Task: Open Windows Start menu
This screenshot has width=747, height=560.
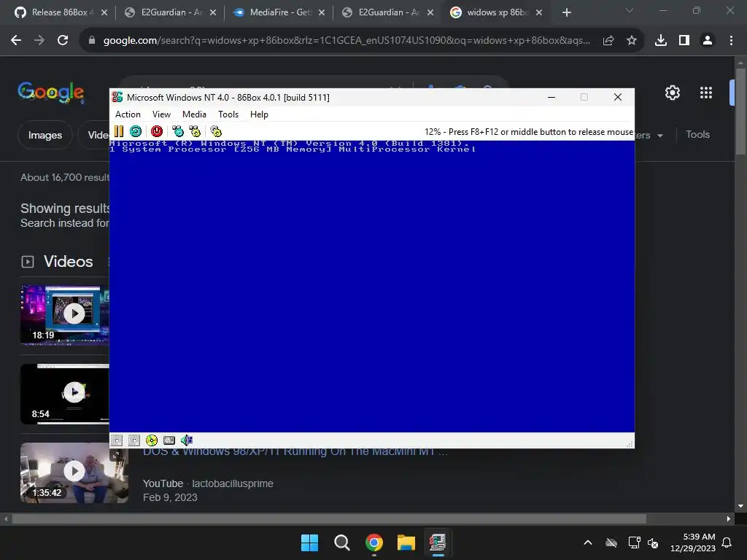Action: (309, 542)
